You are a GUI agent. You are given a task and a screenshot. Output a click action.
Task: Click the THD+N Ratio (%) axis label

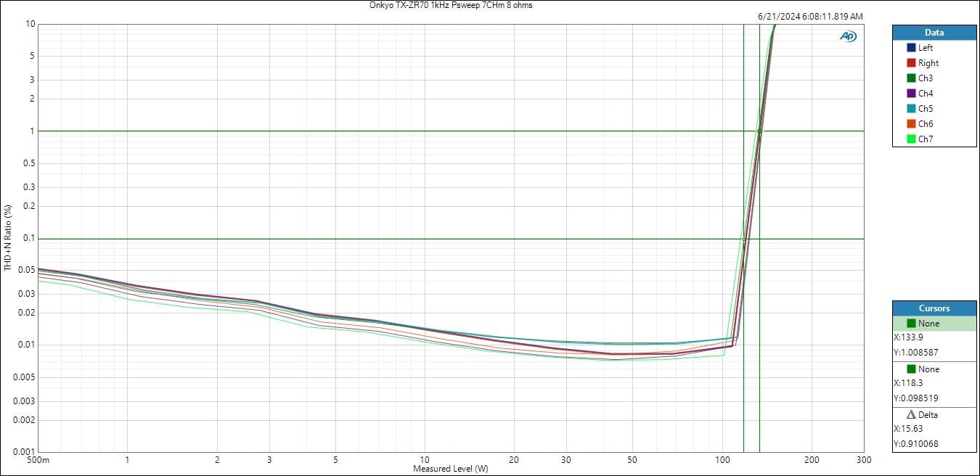click(x=8, y=238)
